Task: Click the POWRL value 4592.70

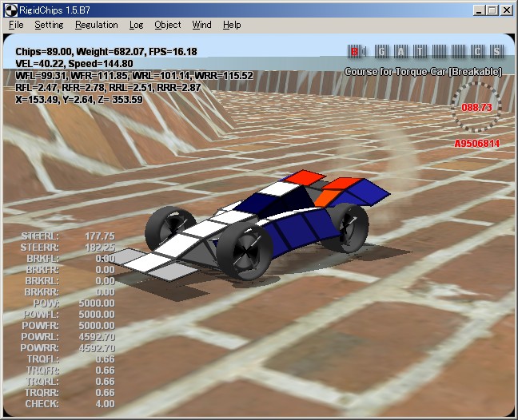Action: pos(97,337)
